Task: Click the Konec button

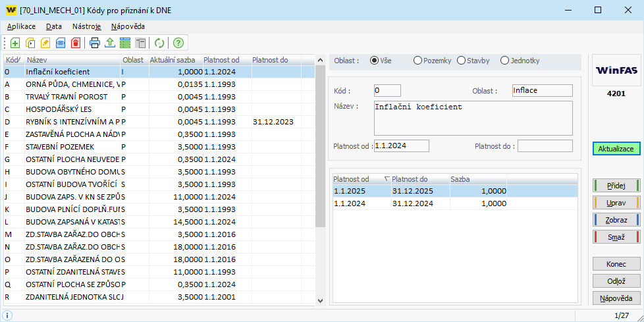Action: point(616,264)
